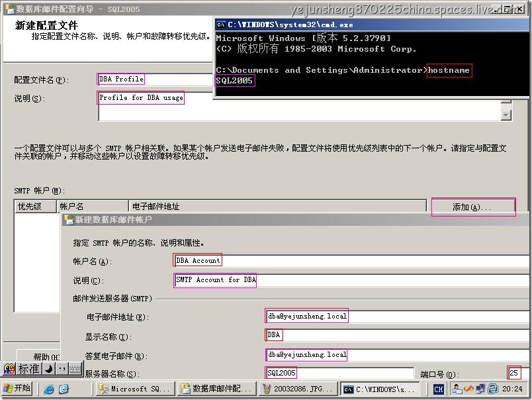The image size is (532, 400).
Task: Click the Internet Explorer quick launch icon
Action: coord(49,389)
